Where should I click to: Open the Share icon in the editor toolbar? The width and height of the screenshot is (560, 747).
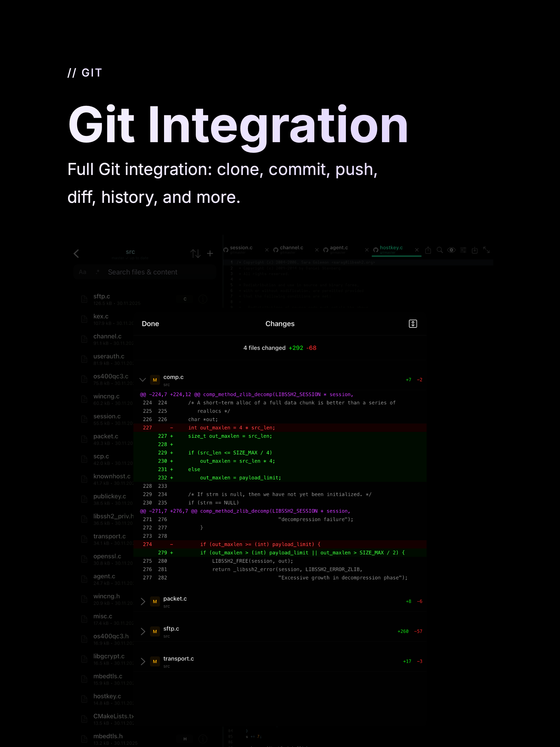pos(428,250)
